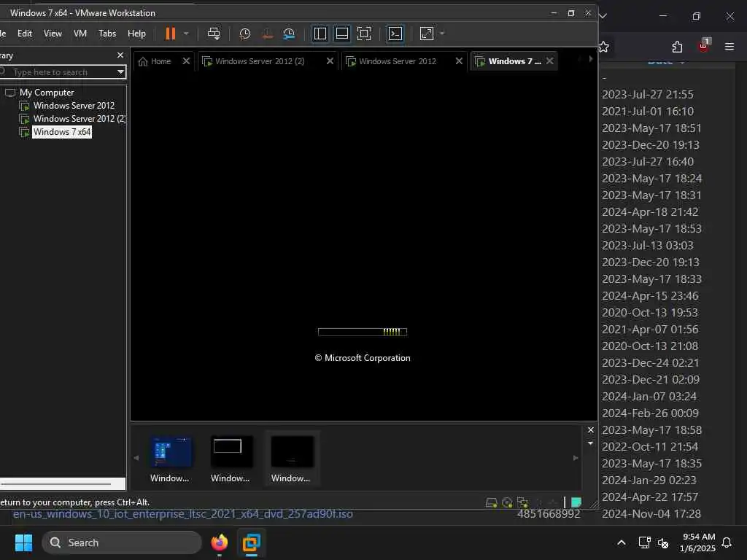Image resolution: width=747 pixels, height=560 pixels.
Task: Send Ctrl+Alt+Del to the VM
Action: (214, 34)
